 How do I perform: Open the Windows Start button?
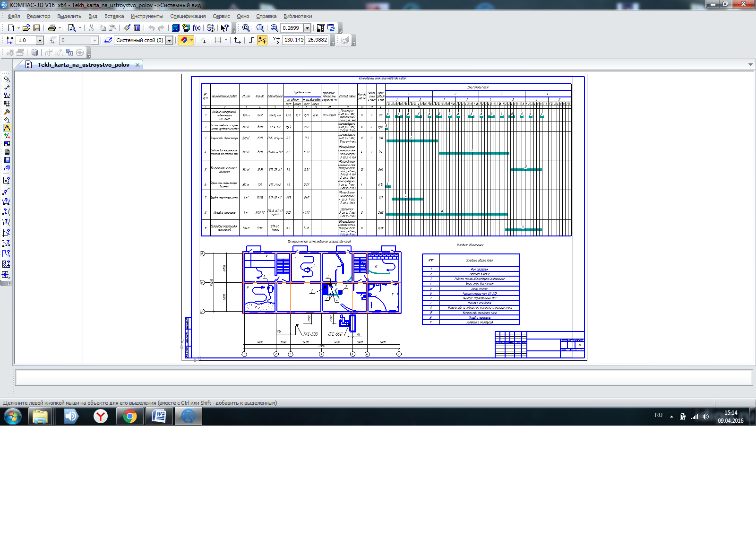click(13, 417)
